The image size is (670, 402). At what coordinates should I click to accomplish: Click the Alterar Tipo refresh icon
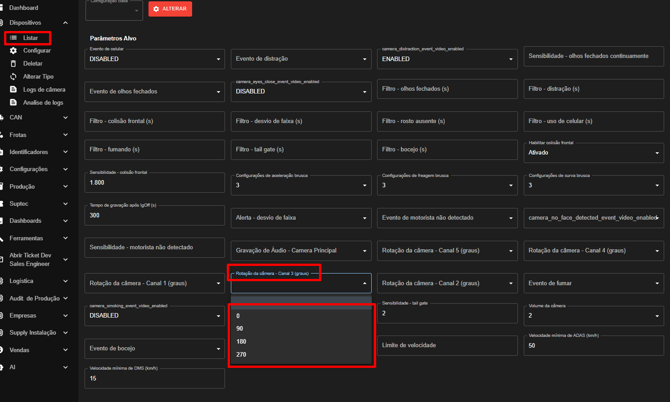point(14,76)
